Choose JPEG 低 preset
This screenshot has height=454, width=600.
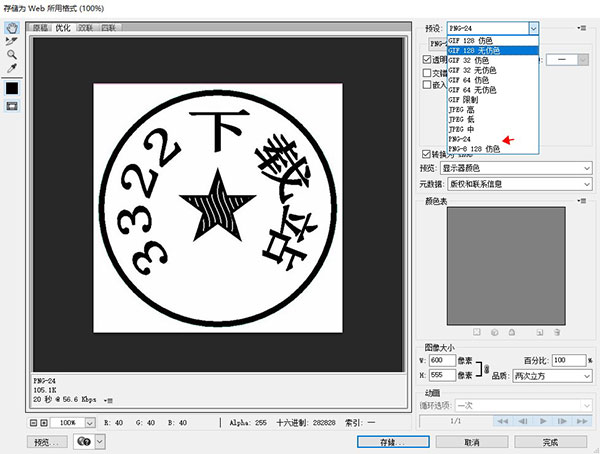[493, 119]
